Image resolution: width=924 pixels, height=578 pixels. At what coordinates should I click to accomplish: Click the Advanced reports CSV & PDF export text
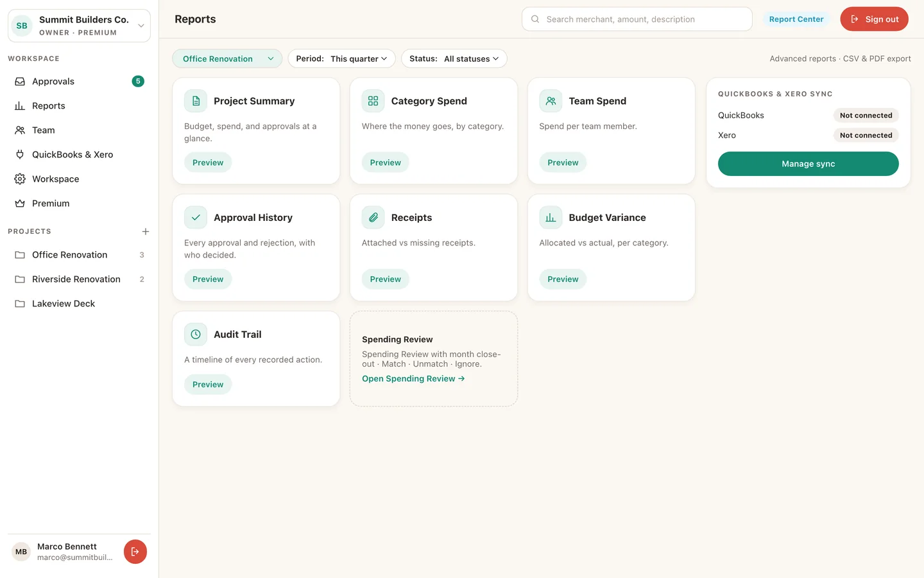(x=840, y=58)
